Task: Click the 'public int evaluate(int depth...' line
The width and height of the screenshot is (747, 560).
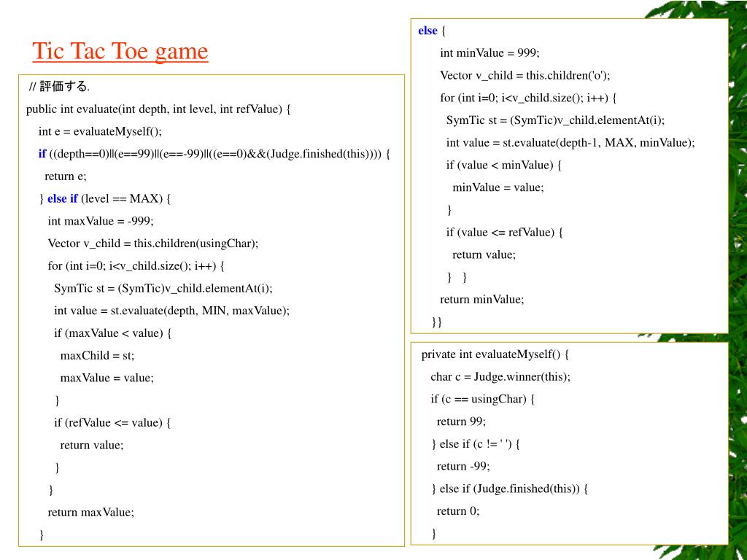Action: point(158,109)
